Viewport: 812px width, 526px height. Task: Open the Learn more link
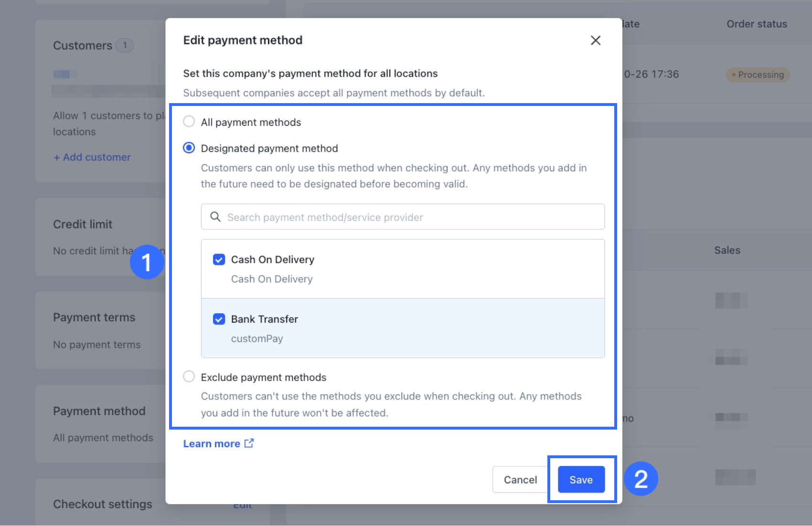click(x=212, y=443)
